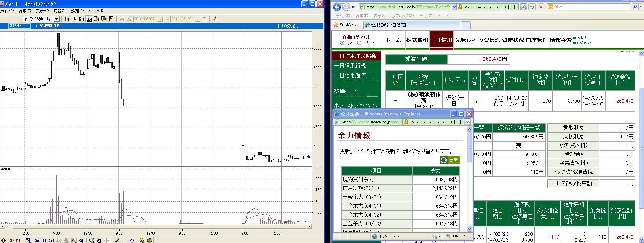This screenshot has height=243, width=644.
Task: Click the chart's horizontal scrollbar right arrow
Action: click(310, 226)
